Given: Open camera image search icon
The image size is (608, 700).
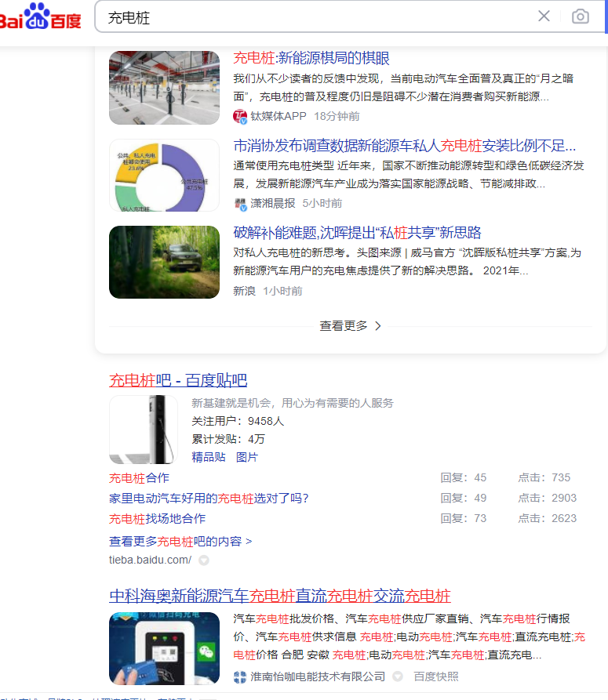Looking at the screenshot, I should (581, 16).
